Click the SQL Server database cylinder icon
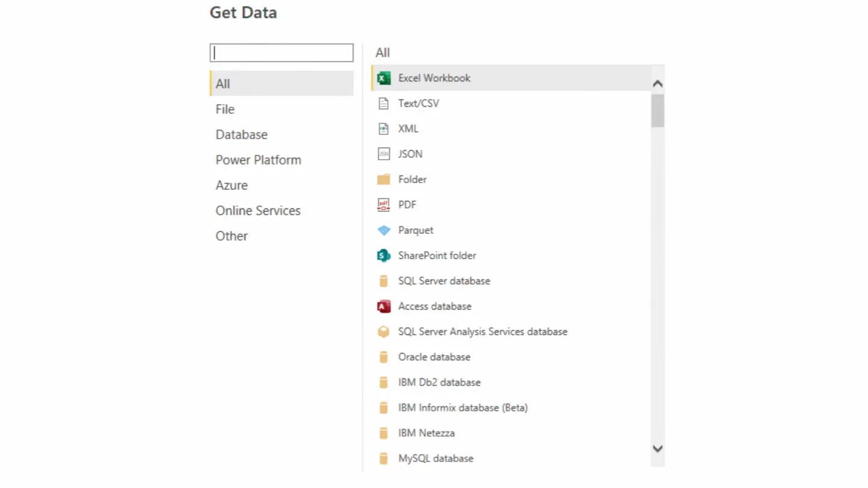The width and height of the screenshot is (868, 488). 383,281
